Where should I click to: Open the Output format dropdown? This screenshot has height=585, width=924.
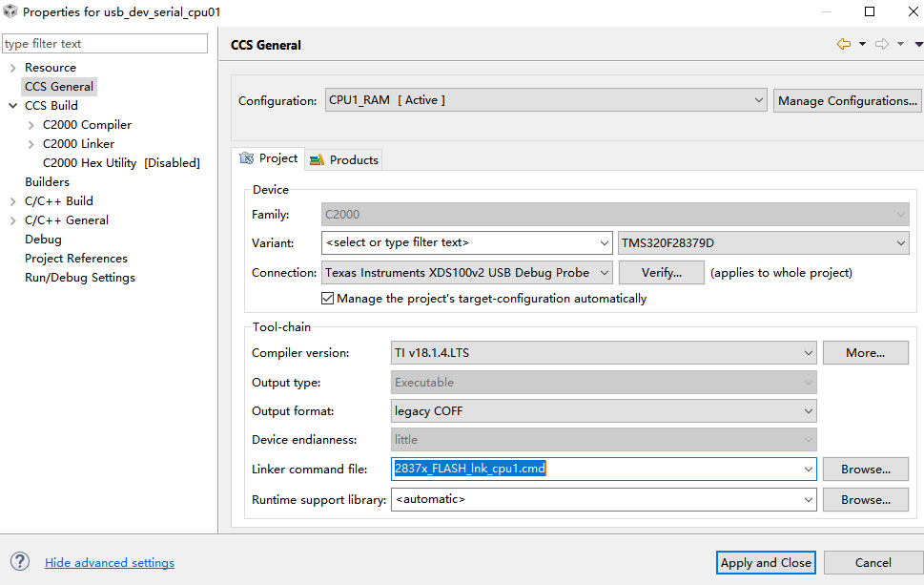[604, 411]
